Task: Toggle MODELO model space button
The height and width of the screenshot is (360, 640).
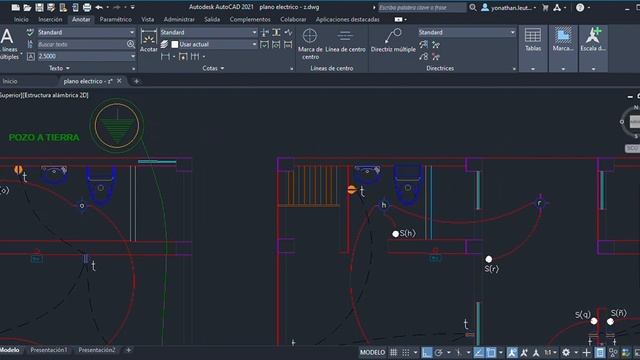Action: pos(372,352)
